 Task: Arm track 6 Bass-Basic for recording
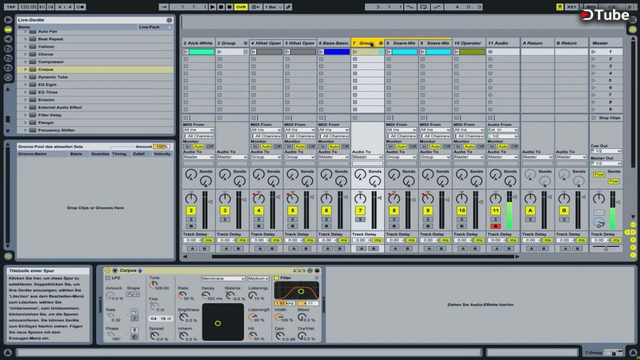point(326,226)
